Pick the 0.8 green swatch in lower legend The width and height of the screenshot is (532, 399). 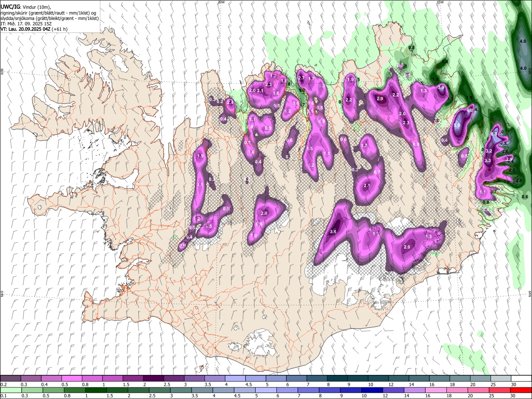point(74,390)
